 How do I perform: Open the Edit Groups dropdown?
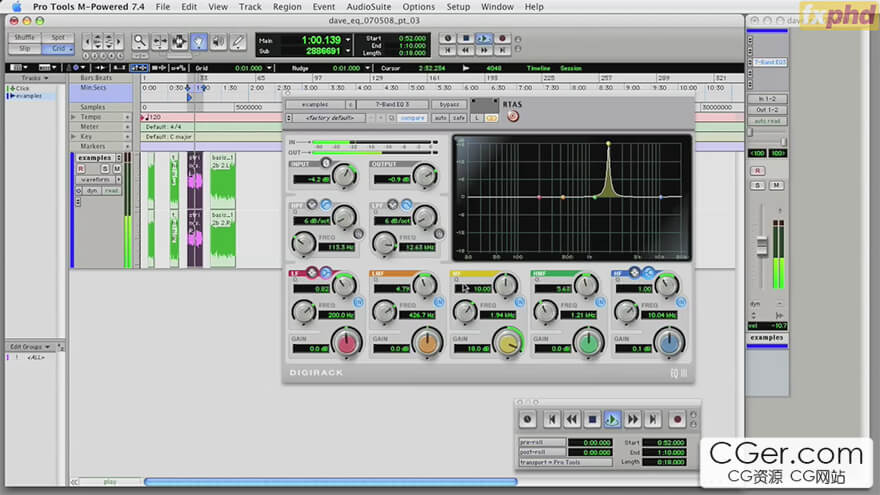(30, 347)
